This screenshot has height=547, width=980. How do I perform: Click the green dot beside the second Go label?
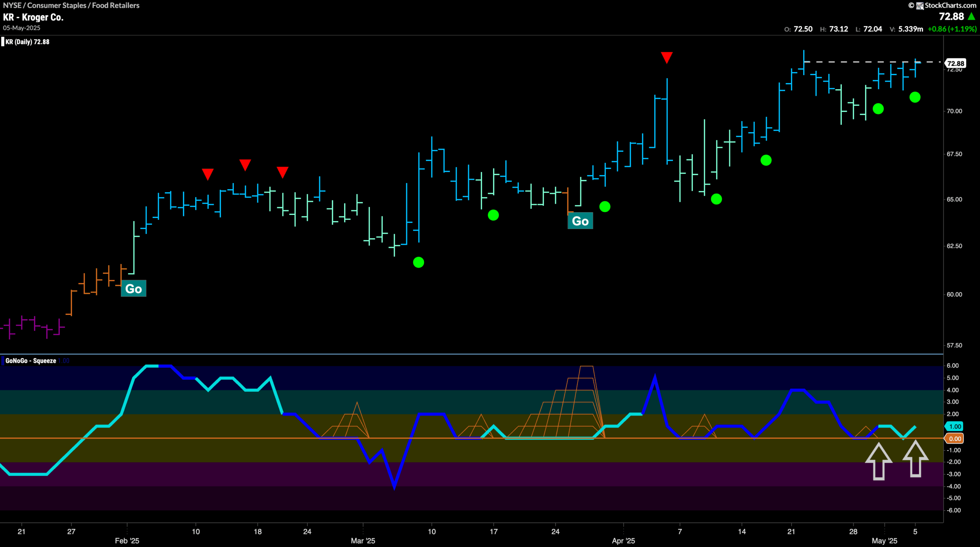click(605, 207)
